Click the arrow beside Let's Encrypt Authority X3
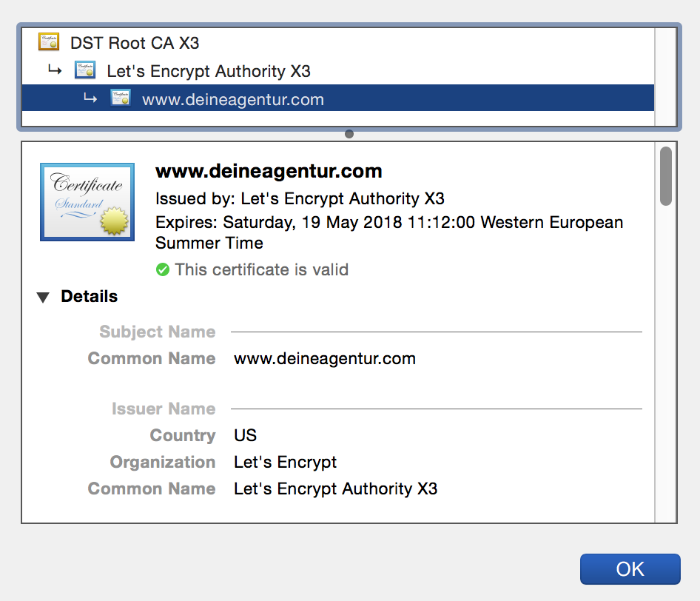Screen dimensions: 700x601 click(x=55, y=70)
